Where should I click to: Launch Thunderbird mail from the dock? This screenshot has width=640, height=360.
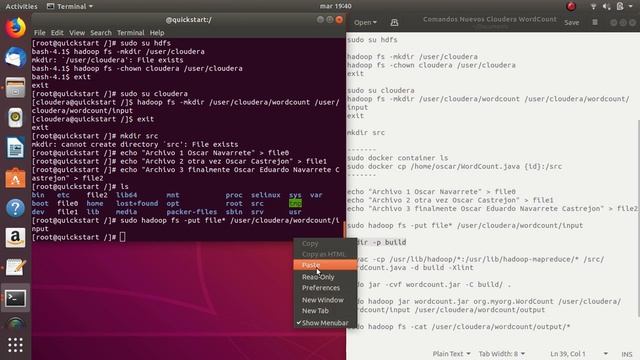click(x=16, y=57)
